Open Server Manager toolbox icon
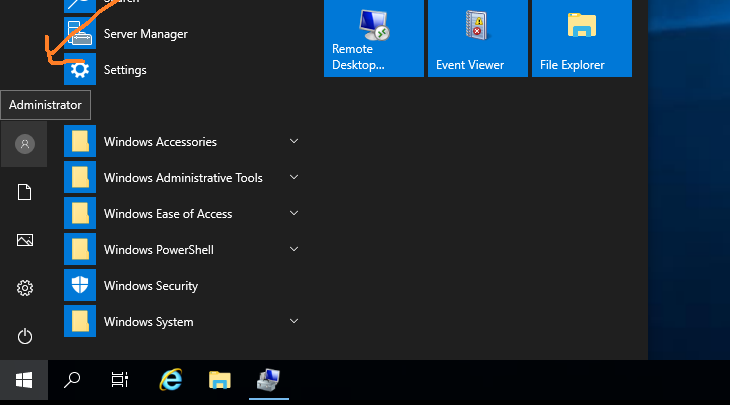The image size is (730, 405). point(80,34)
